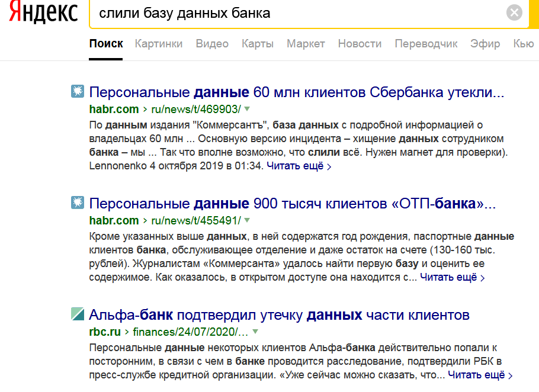Click habr.com domain in the Сбербанк result
The image size is (539, 392).
pos(114,110)
